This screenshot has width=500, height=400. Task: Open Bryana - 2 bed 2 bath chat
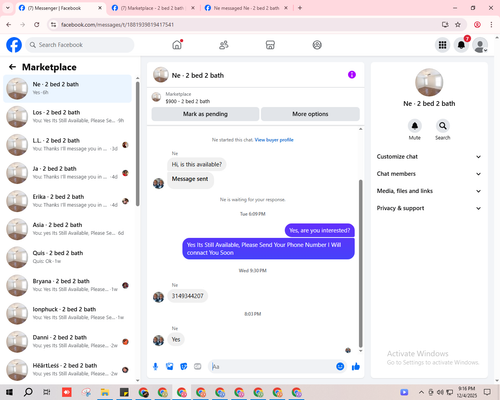(68, 285)
